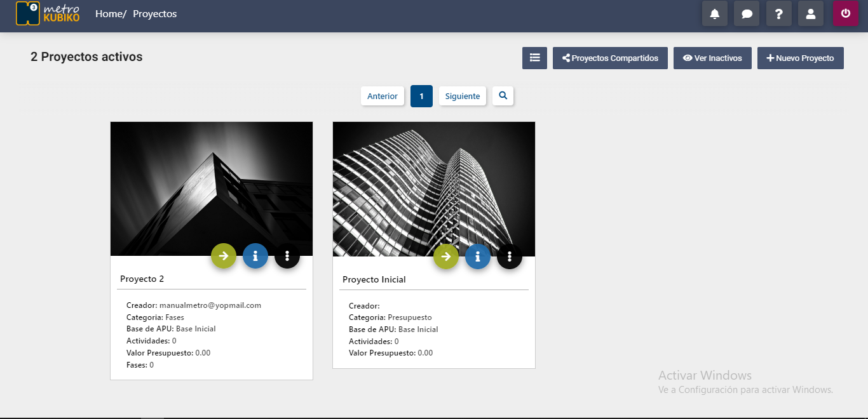
Task: Open three-dot menu of Proyecto Inicial
Action: click(510, 256)
